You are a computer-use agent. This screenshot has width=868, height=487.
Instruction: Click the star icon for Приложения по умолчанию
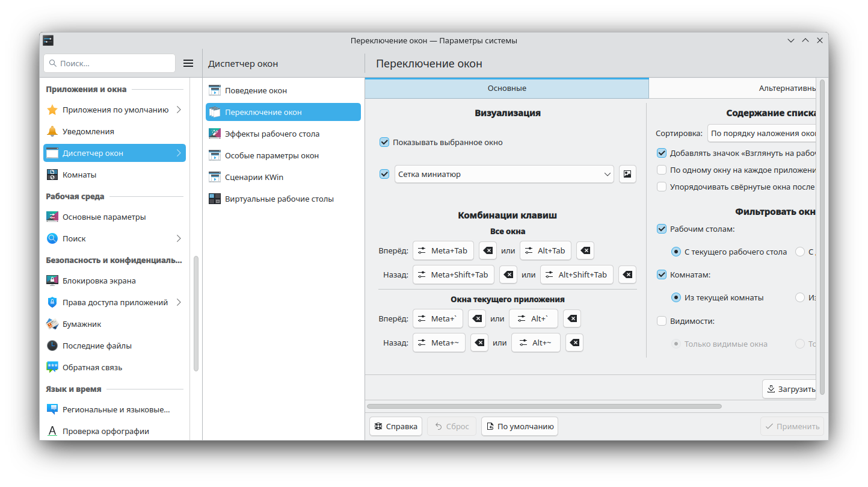coord(52,110)
